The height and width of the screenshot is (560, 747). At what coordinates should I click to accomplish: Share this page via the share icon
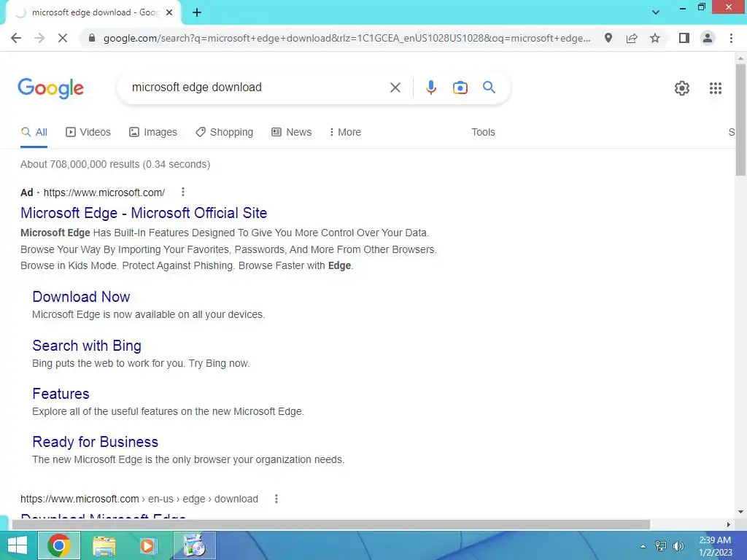click(x=632, y=38)
